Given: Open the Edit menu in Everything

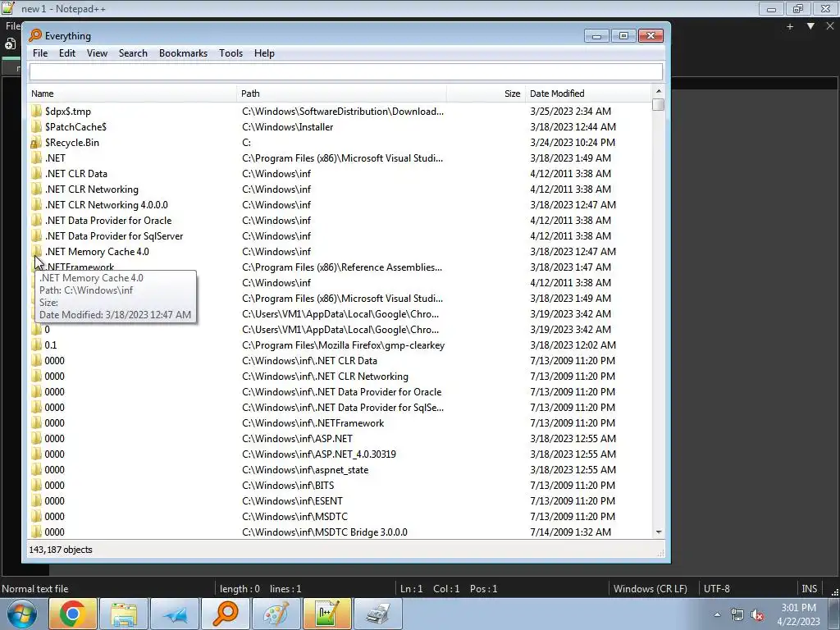Looking at the screenshot, I should click(x=67, y=53).
